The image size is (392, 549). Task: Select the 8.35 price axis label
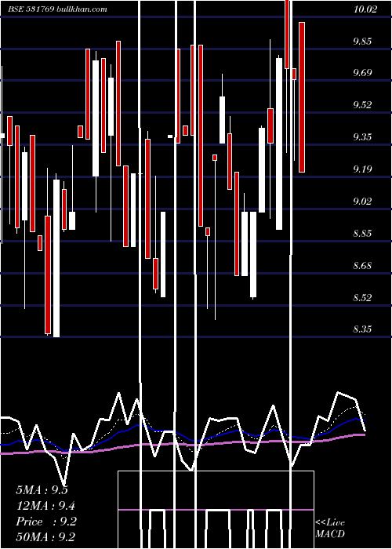[x=362, y=329]
